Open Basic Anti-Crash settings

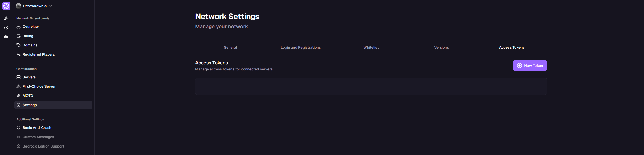pos(37,128)
